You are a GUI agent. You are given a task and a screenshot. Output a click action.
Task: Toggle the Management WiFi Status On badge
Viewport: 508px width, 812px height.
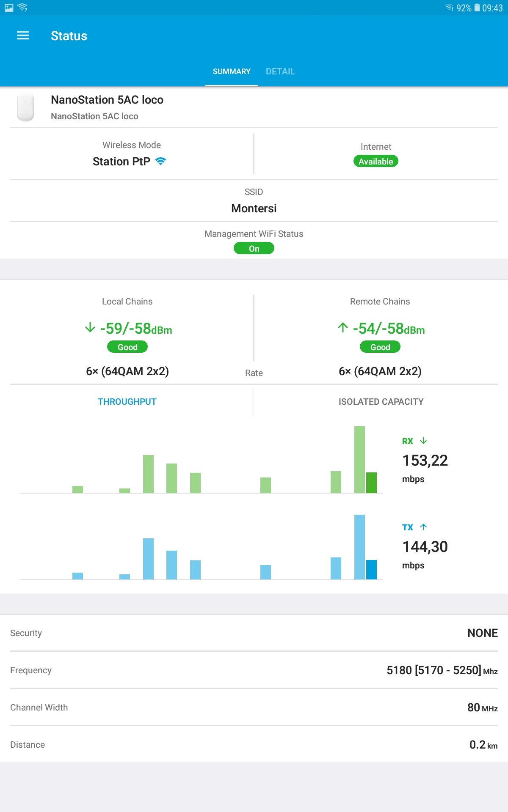click(x=254, y=249)
